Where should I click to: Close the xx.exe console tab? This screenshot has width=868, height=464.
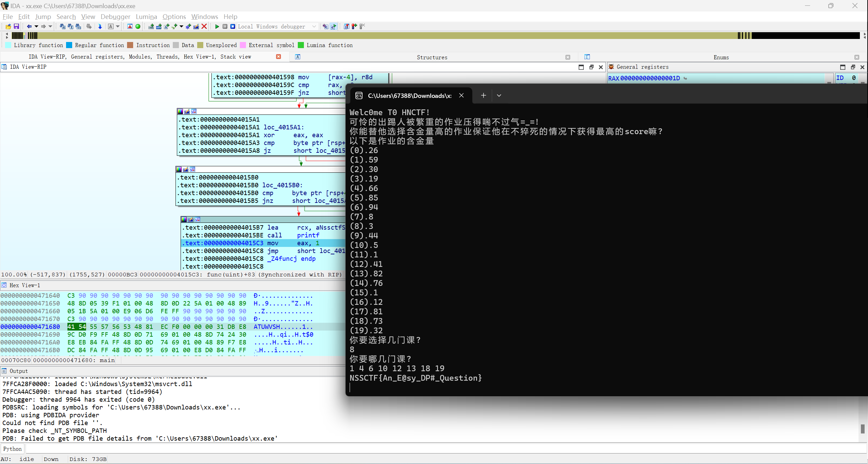461,96
